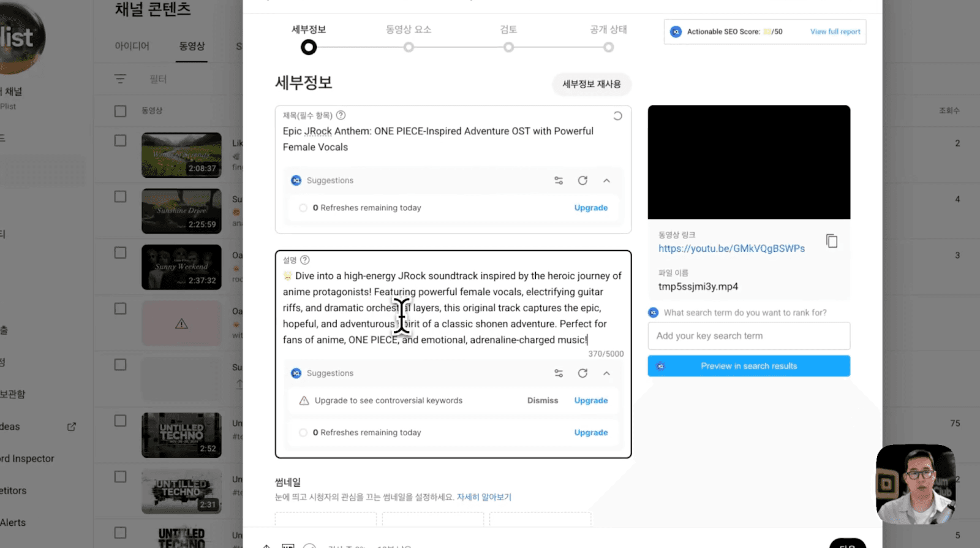
Task: Open the youtu.be video link
Action: 732,249
